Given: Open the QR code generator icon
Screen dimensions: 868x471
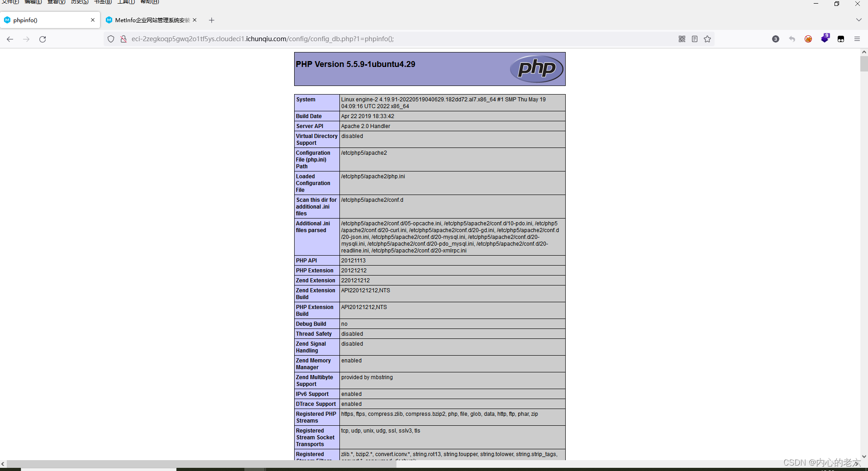Looking at the screenshot, I should coord(682,39).
